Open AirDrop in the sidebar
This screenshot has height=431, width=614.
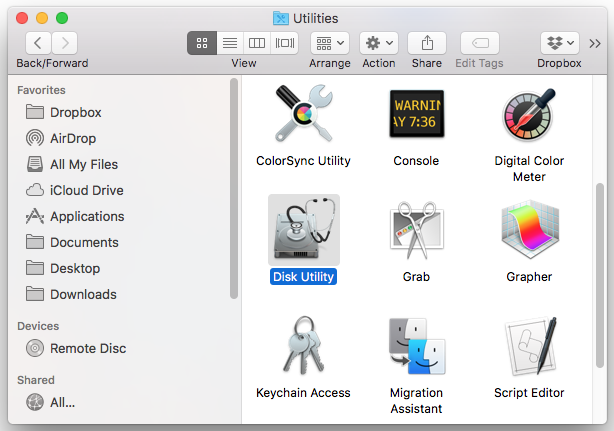point(61,138)
